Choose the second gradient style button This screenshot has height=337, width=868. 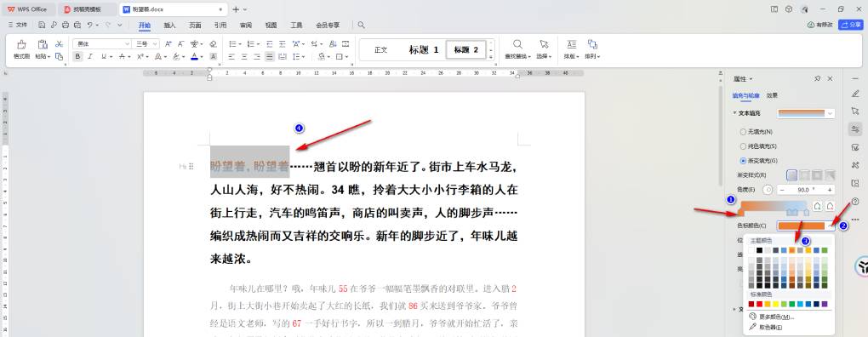[805, 174]
